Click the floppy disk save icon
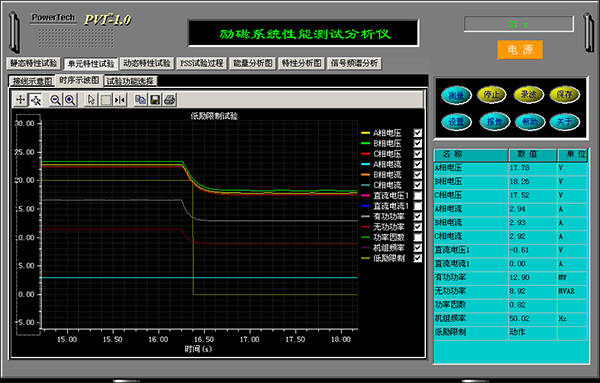 (x=155, y=100)
